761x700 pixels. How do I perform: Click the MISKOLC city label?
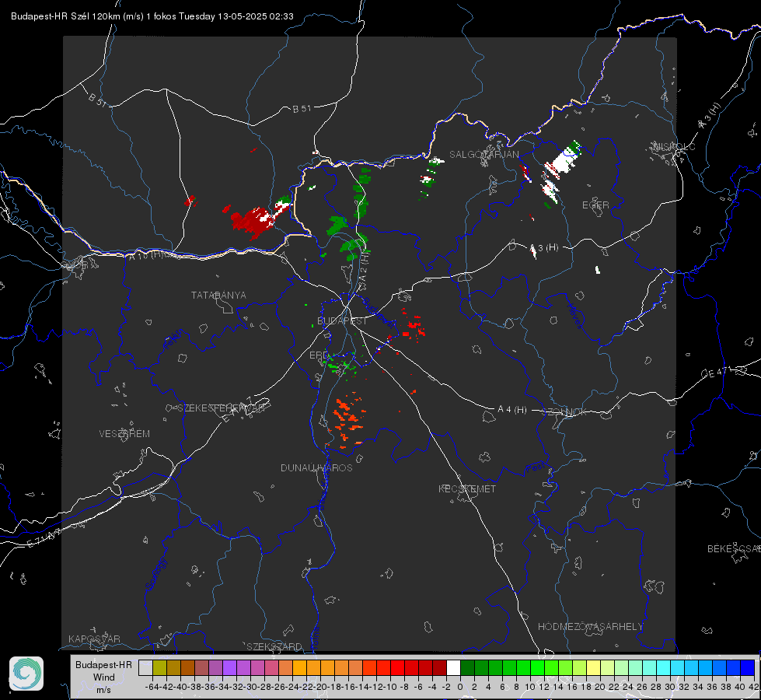(x=674, y=146)
